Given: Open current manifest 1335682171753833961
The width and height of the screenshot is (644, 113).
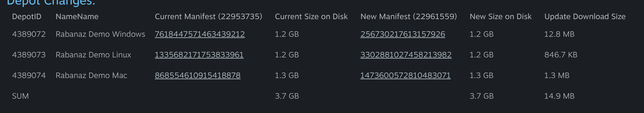Looking at the screenshot, I should pyautogui.click(x=199, y=55).
